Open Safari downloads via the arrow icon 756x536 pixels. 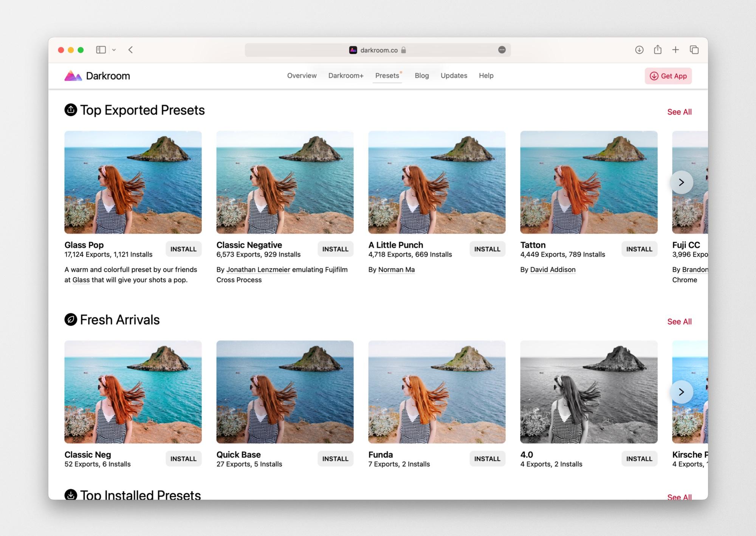(x=639, y=49)
